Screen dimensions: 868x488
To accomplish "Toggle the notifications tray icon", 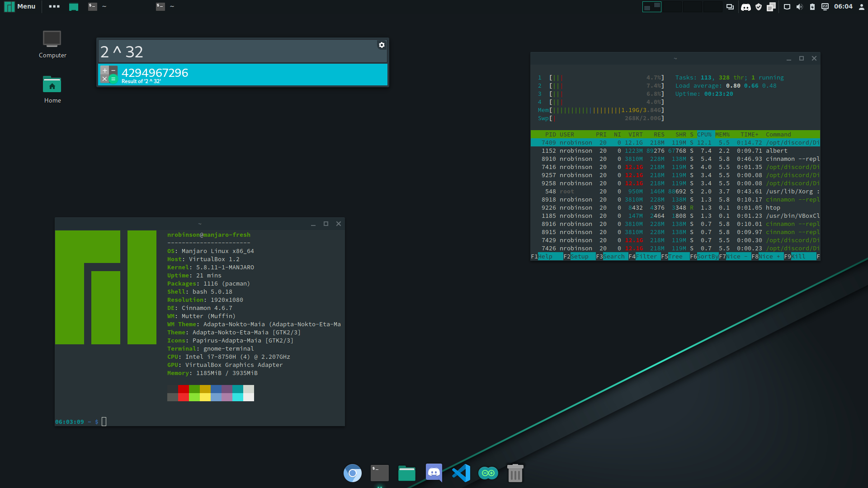I will 770,7.
